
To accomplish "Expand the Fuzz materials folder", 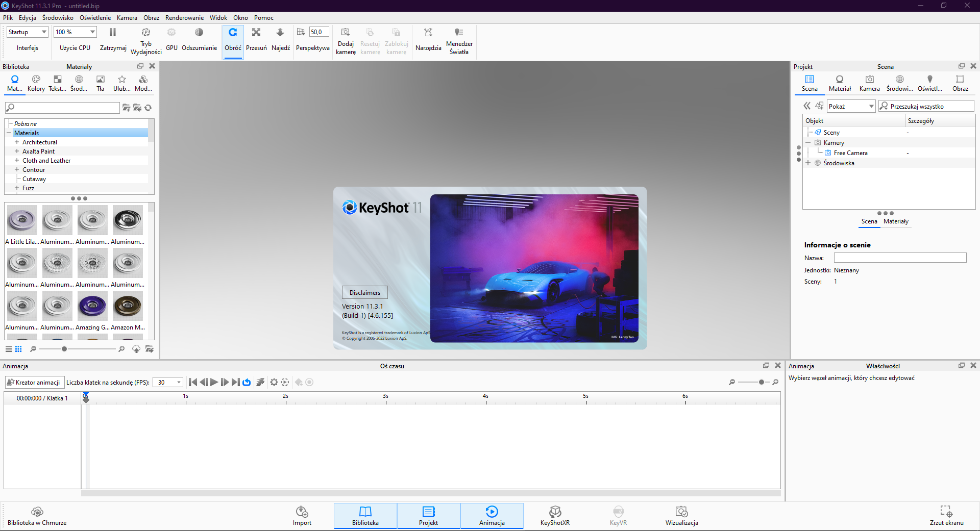I will [17, 188].
